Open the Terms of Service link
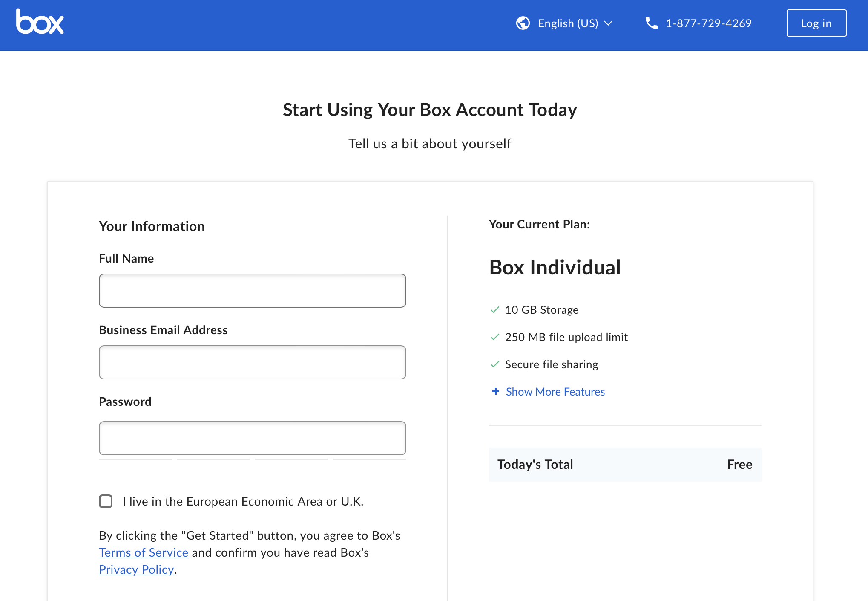 tap(144, 552)
